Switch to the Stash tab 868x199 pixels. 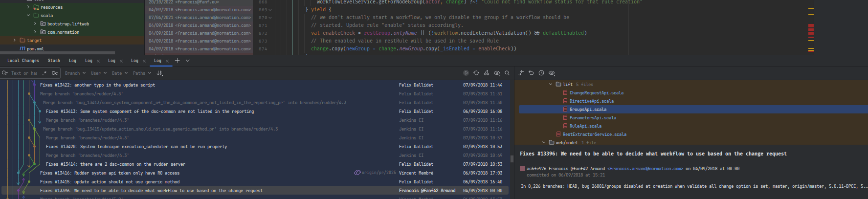(54, 61)
